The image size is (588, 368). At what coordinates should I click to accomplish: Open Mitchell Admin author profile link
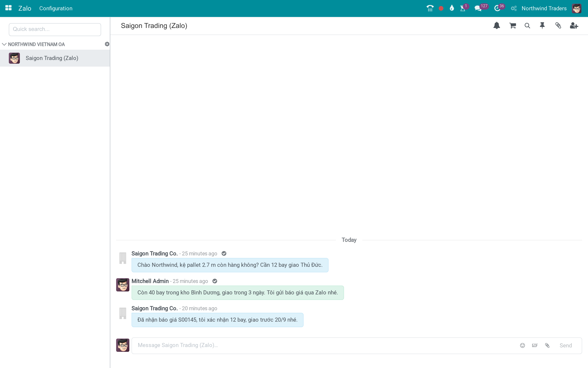click(x=150, y=281)
